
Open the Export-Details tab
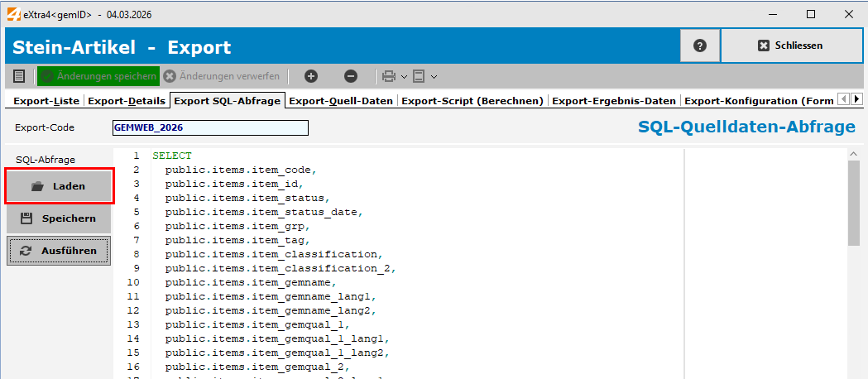[127, 101]
